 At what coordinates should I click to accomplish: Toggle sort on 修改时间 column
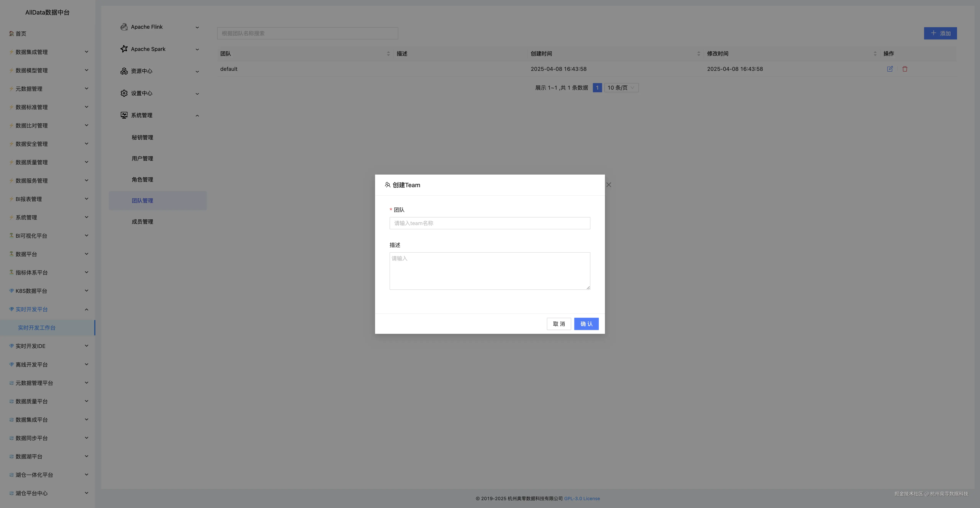(x=875, y=54)
